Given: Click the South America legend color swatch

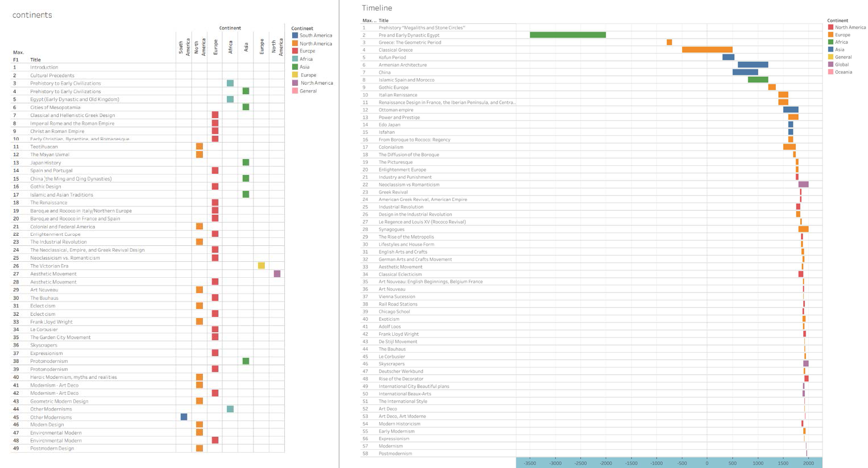Looking at the screenshot, I should [295, 35].
